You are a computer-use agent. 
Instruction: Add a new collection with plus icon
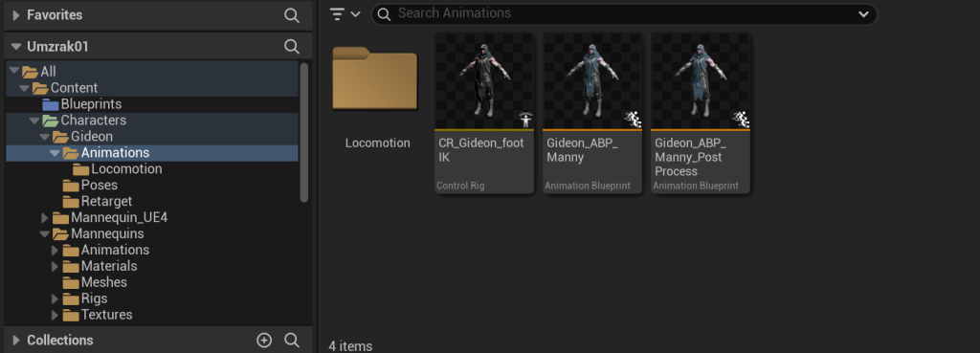coord(264,340)
